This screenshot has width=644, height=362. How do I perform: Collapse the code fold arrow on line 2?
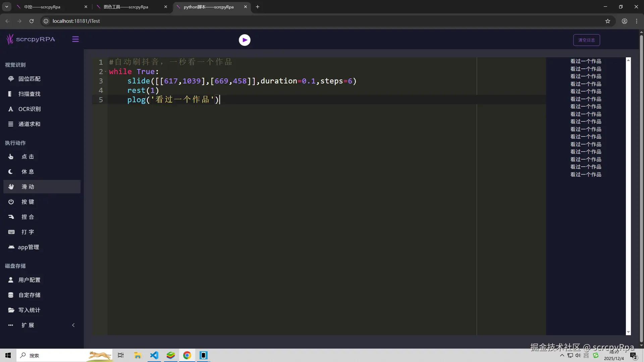[105, 72]
